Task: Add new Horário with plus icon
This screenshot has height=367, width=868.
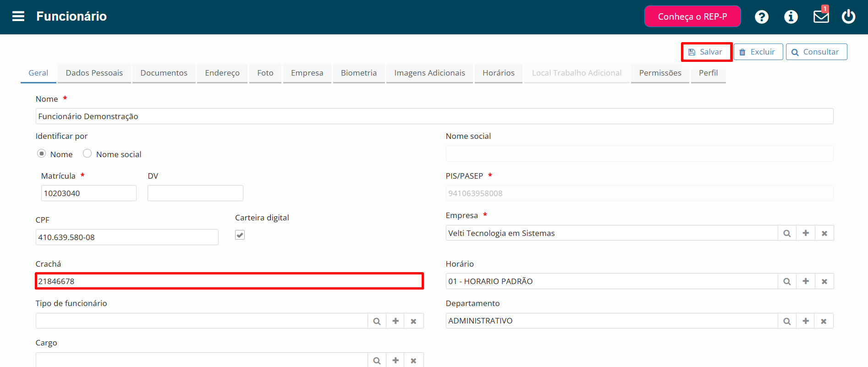Action: point(806,281)
